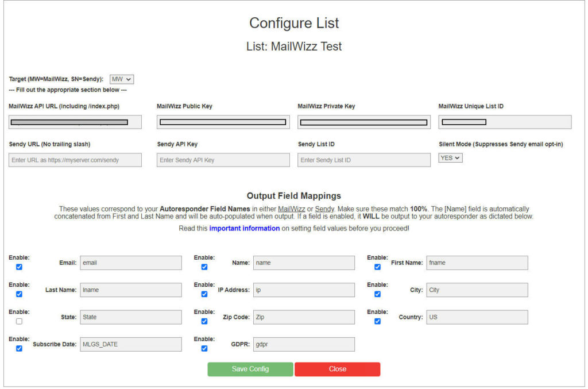Select the First Name mapping field
588x389 pixels.
coord(477,263)
